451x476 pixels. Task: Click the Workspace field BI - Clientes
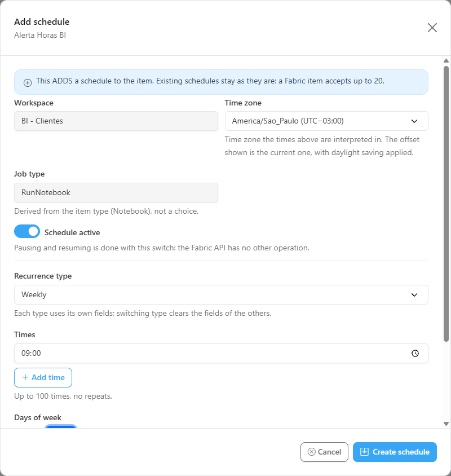pyautogui.click(x=116, y=121)
